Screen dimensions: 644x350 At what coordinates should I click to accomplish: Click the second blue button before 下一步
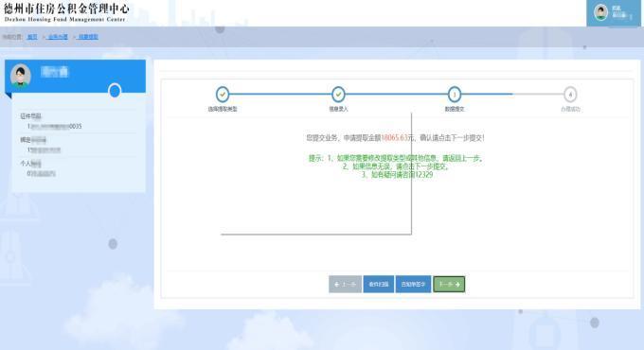[x=413, y=284]
